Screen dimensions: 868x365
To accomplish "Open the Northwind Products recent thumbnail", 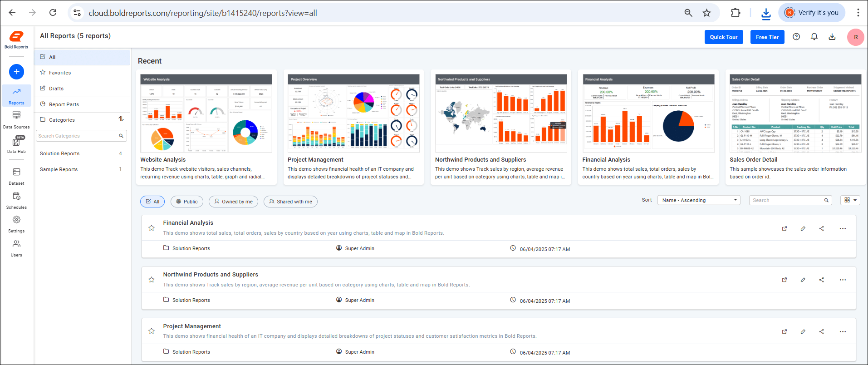I will [501, 113].
